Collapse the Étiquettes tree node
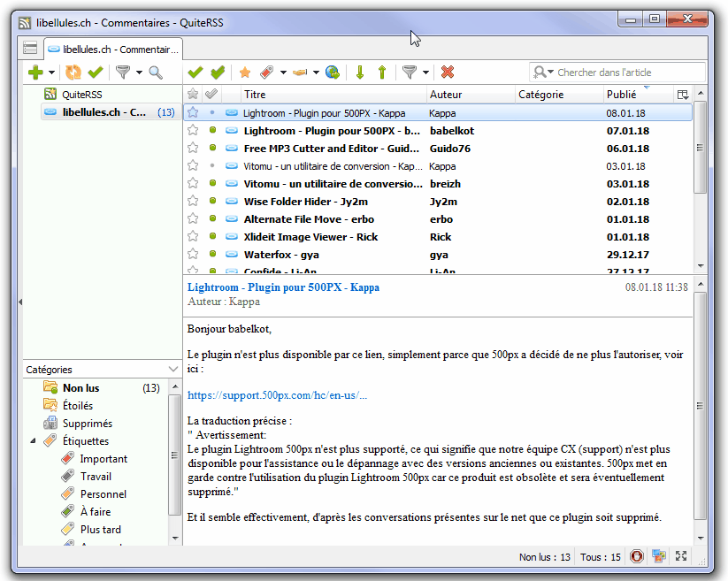This screenshot has height=581, width=728. (33, 441)
